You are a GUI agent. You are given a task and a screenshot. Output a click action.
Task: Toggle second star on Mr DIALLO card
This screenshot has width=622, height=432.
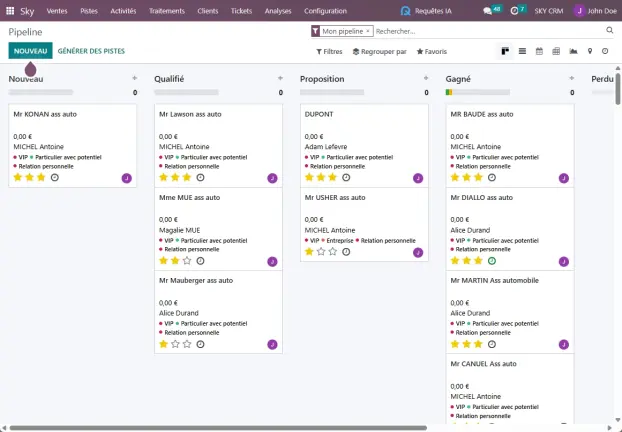(466, 261)
